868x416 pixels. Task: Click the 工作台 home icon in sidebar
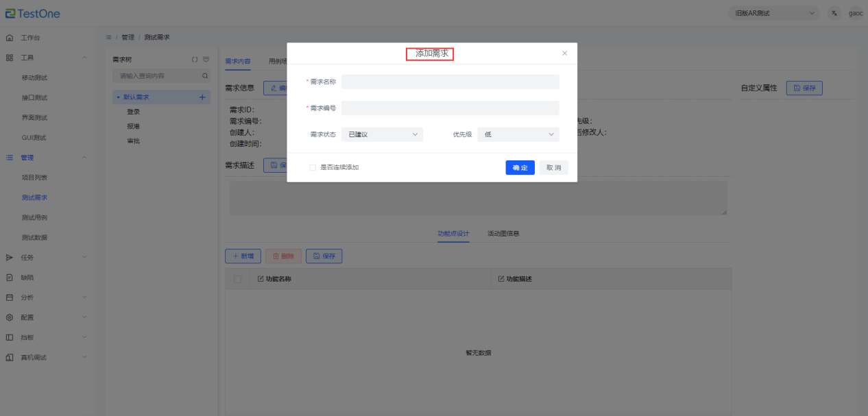[x=10, y=37]
